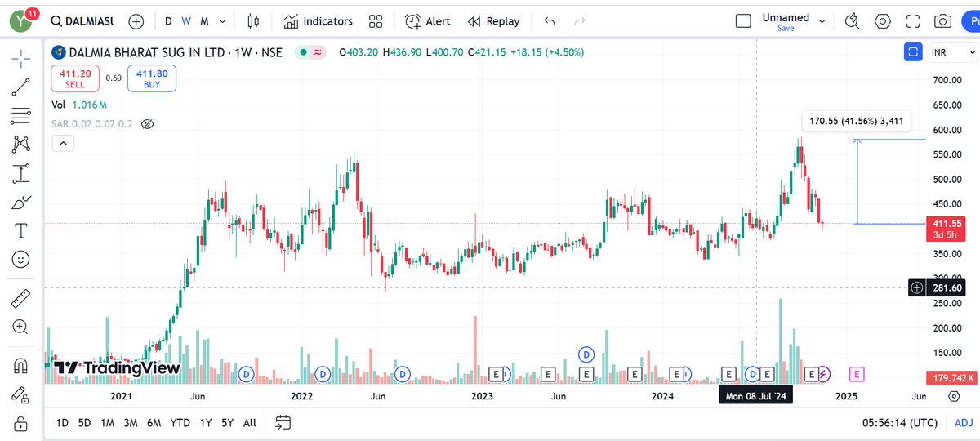Click the 411.80 BUY button
Image resolution: width=980 pixels, height=441 pixels.
point(152,78)
